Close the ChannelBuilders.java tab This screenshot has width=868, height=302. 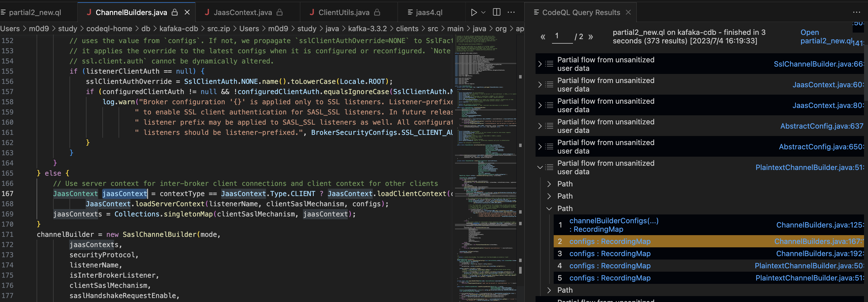(187, 12)
